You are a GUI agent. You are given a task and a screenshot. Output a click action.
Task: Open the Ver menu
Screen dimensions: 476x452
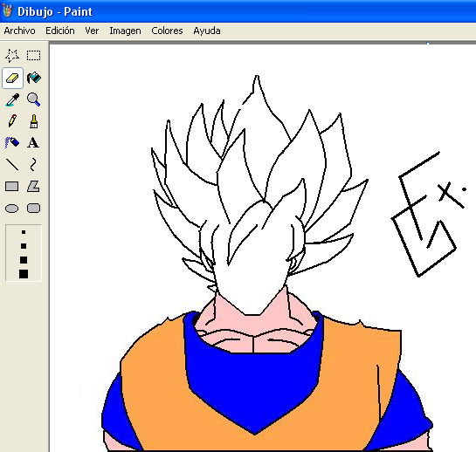(x=92, y=31)
